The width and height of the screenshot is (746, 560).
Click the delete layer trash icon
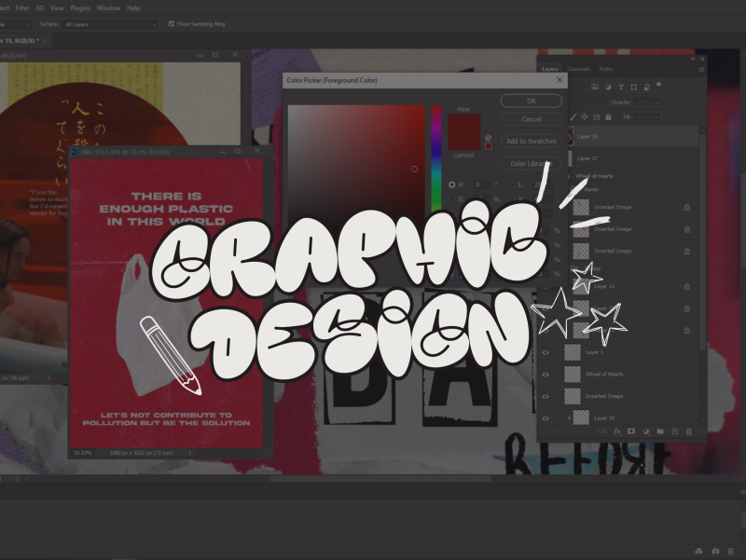(689, 431)
